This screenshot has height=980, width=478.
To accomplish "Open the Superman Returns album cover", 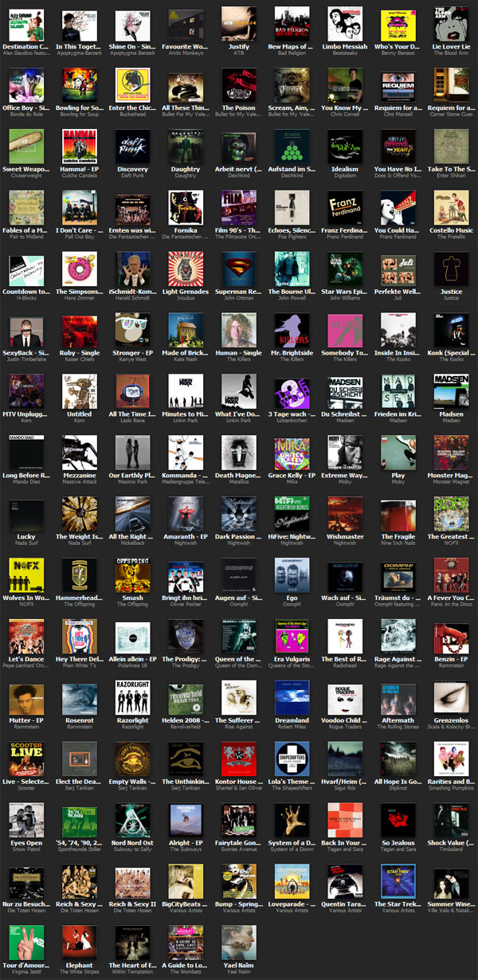I will (x=239, y=269).
